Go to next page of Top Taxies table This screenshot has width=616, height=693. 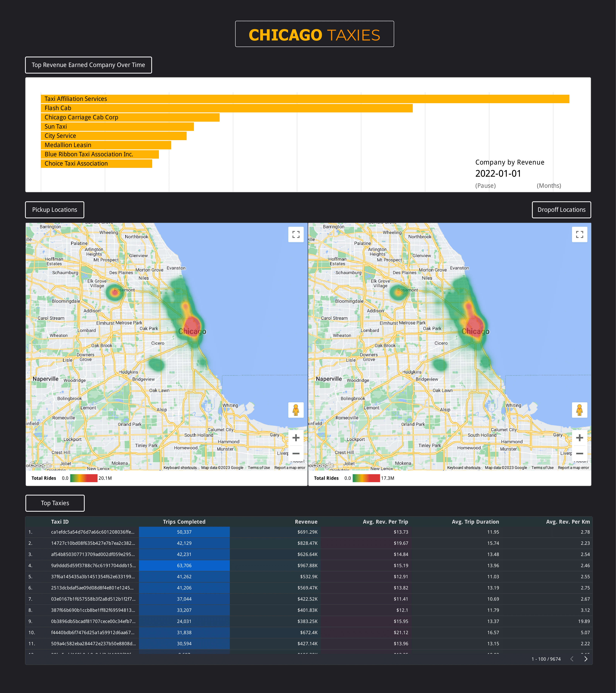(586, 659)
